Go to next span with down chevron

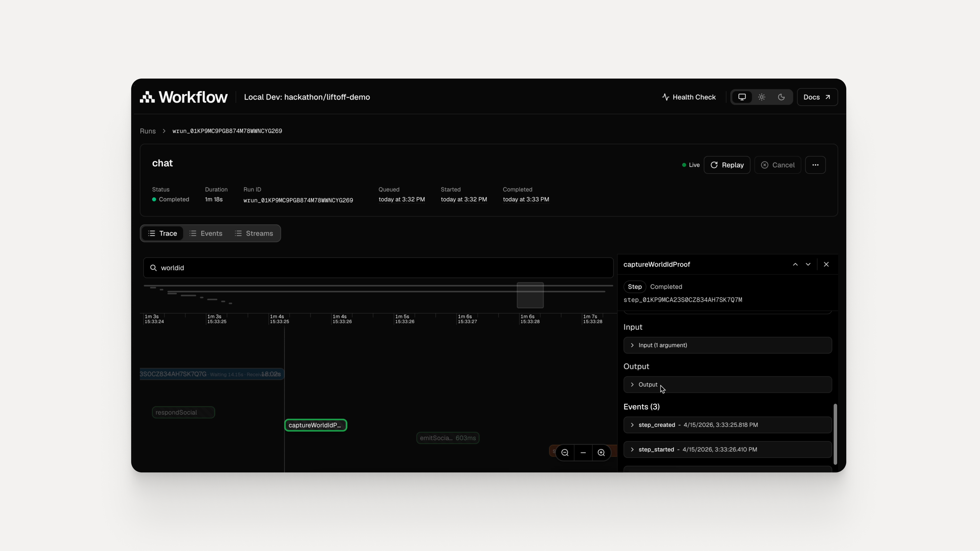(x=808, y=264)
